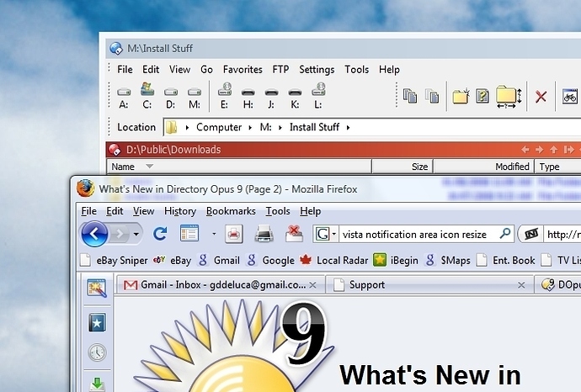Viewport: 581px width, 392px height.
Task: Open network drive L: in Directory Opus
Action: [x=318, y=96]
